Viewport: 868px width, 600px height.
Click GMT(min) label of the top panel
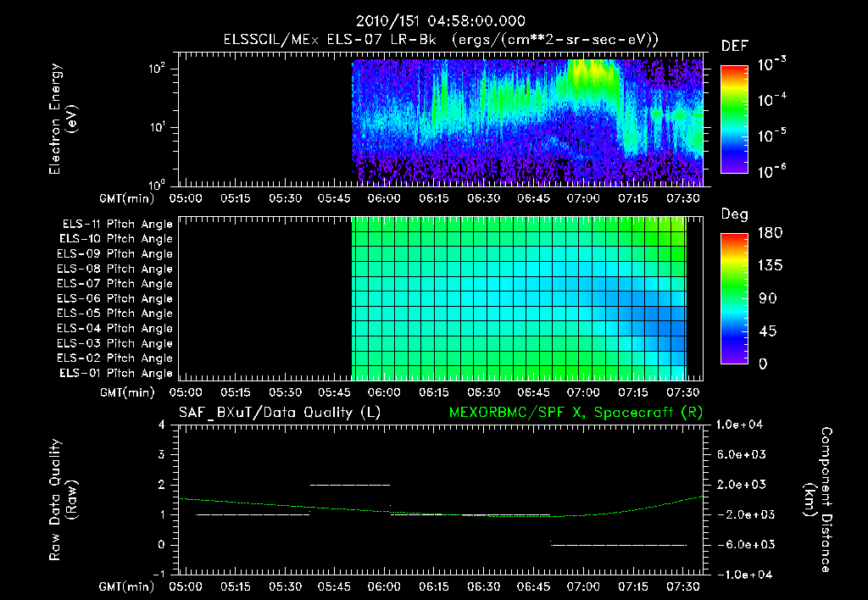(127, 198)
